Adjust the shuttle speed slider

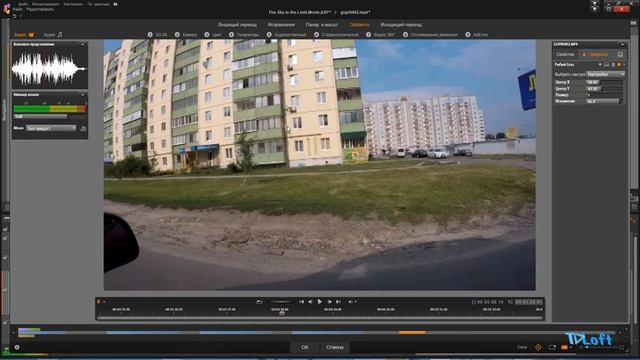(281, 302)
